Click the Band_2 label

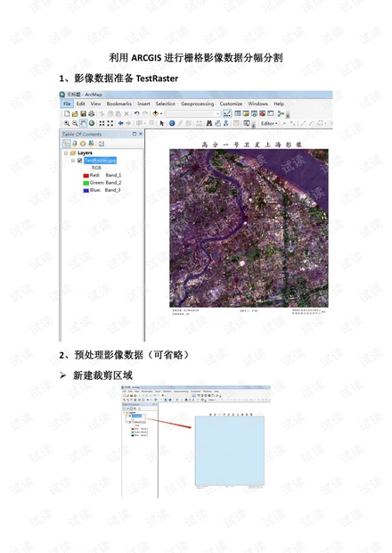[113, 183]
